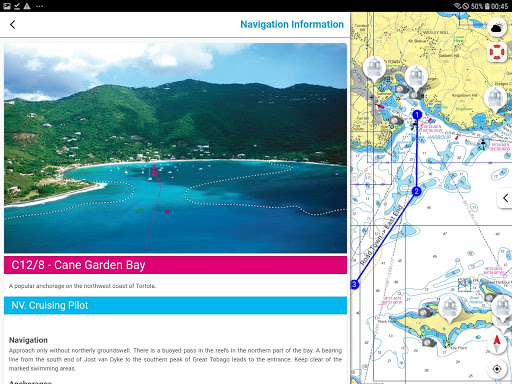This screenshot has height=384, width=512.
Task: Tap the green dashed box chart symbol
Action: click(x=464, y=285)
